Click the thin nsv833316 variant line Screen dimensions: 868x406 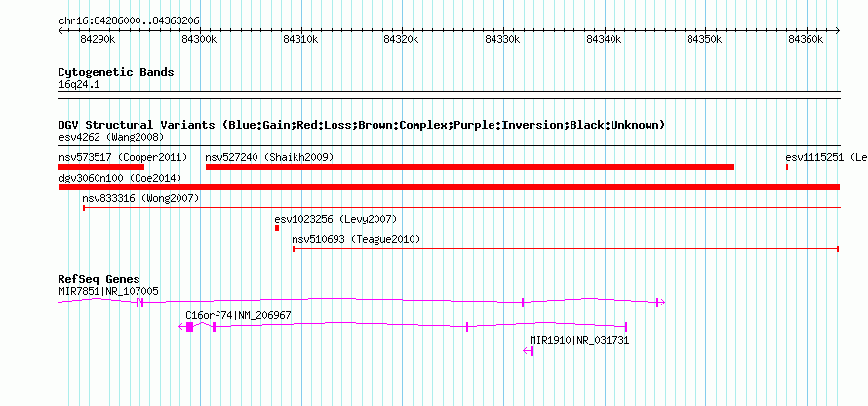(461, 208)
